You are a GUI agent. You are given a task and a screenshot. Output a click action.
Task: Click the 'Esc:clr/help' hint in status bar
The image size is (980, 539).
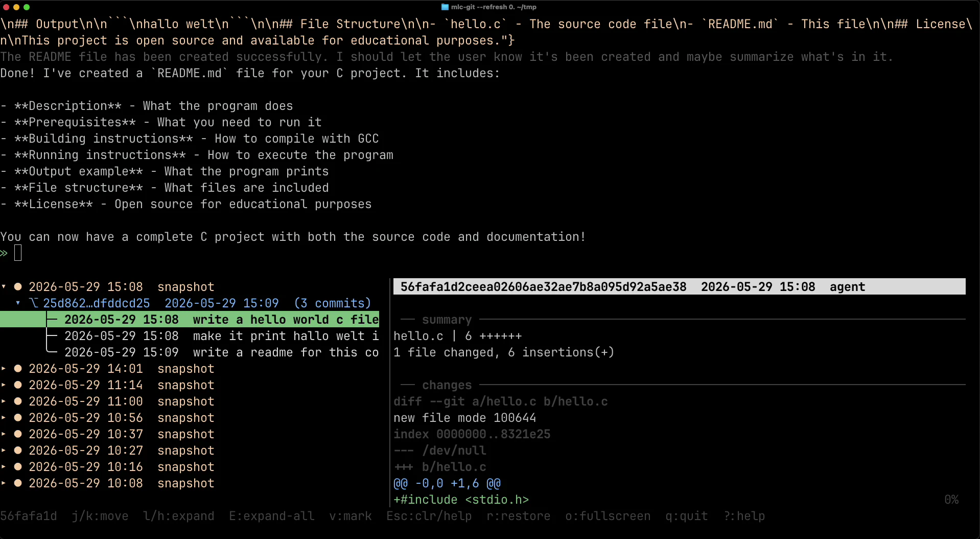(429, 516)
